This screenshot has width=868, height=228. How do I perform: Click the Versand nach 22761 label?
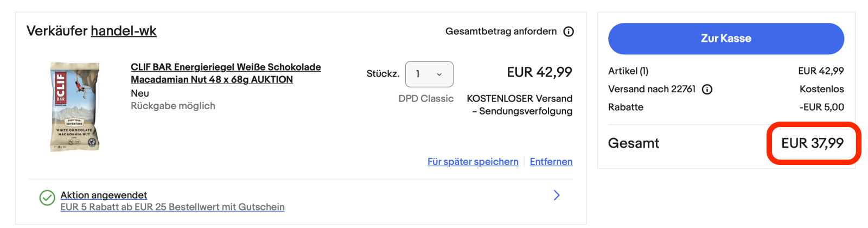[x=652, y=89]
